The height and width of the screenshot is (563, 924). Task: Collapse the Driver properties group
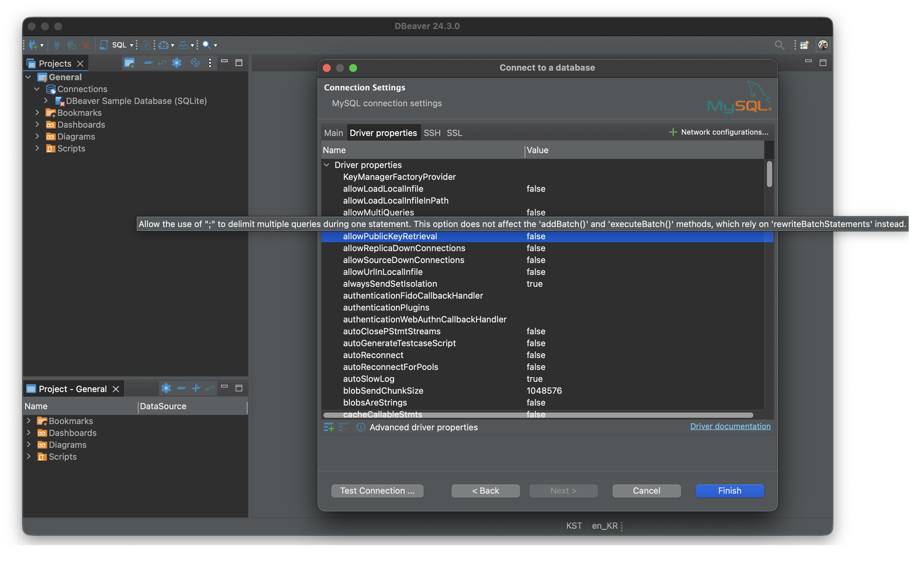click(x=327, y=165)
